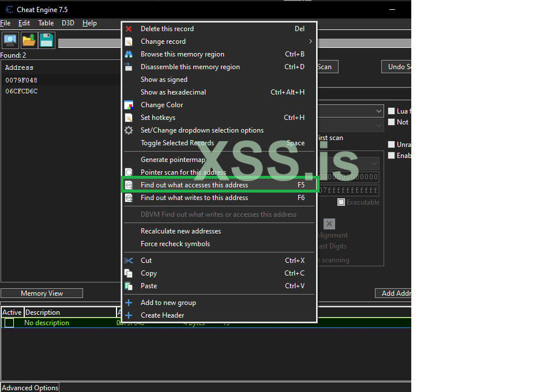
Task: Click the save floppy disk icon
Action: [47, 40]
